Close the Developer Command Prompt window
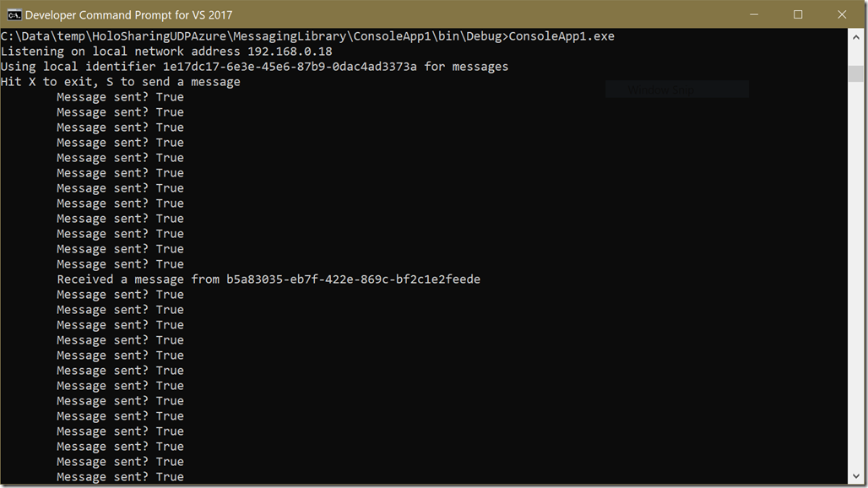868x488 pixels. pos(842,14)
